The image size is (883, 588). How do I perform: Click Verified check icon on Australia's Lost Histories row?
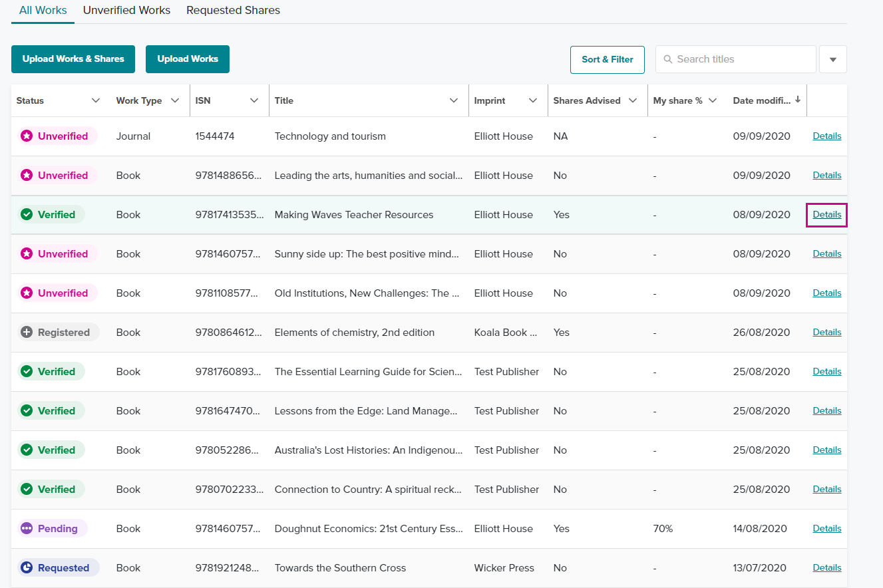tap(27, 450)
